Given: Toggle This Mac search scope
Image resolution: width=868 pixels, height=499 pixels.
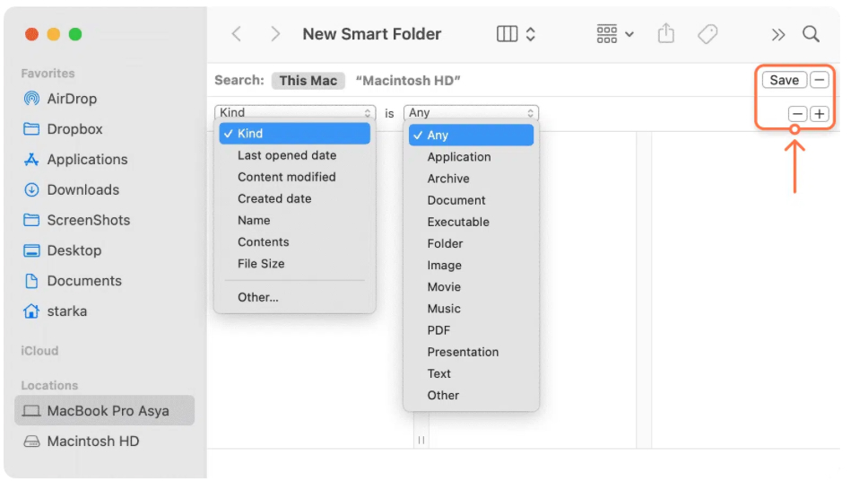Looking at the screenshot, I should click(x=308, y=80).
